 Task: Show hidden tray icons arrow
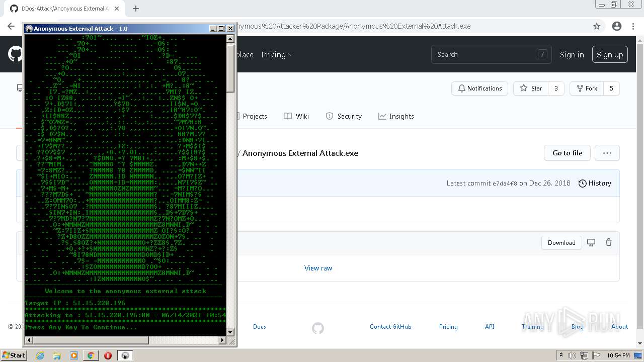point(561,355)
